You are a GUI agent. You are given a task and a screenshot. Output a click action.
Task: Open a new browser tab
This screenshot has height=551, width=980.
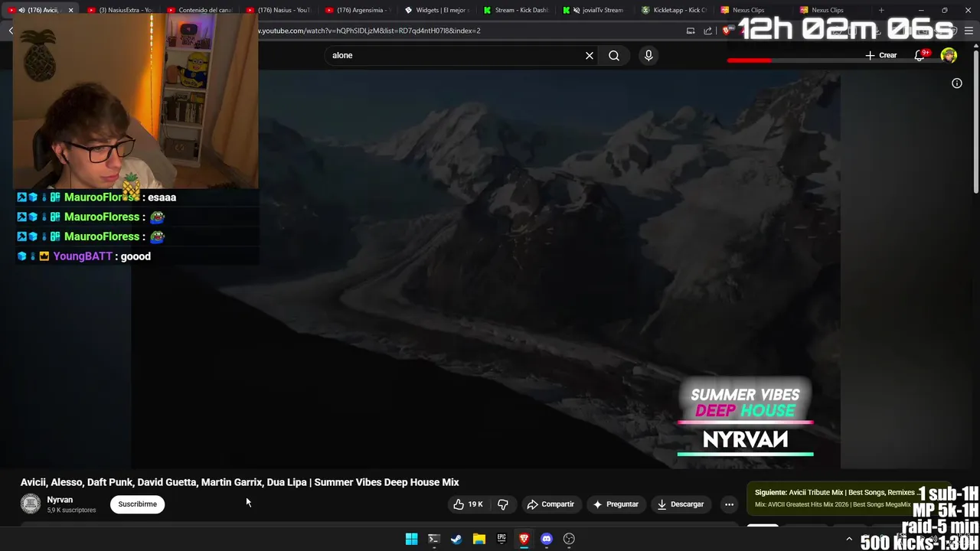[881, 10]
